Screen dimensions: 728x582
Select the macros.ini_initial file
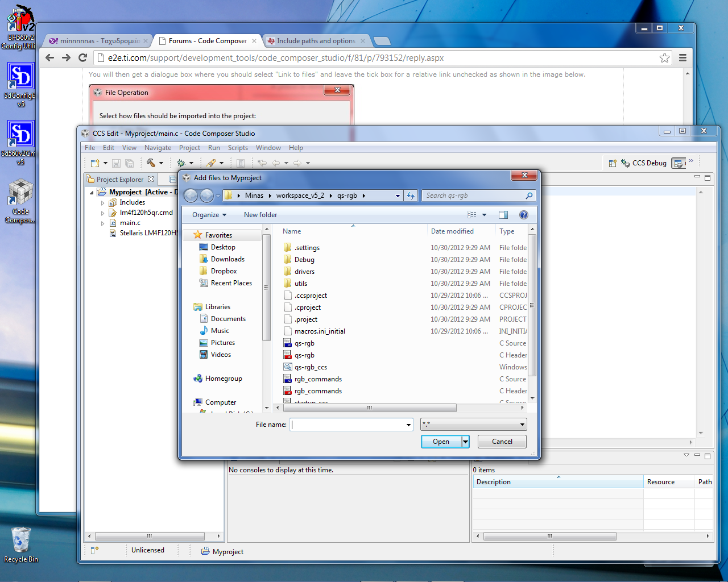320,331
